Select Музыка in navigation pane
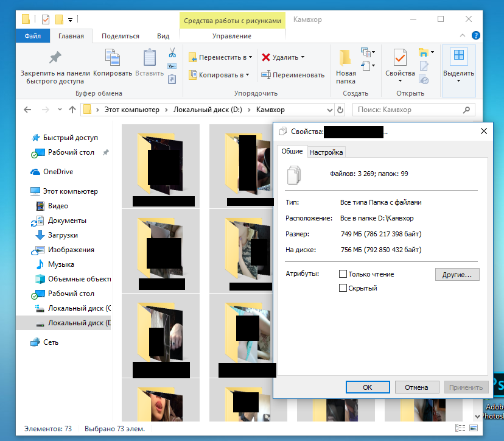The height and width of the screenshot is (441, 504). [61, 264]
